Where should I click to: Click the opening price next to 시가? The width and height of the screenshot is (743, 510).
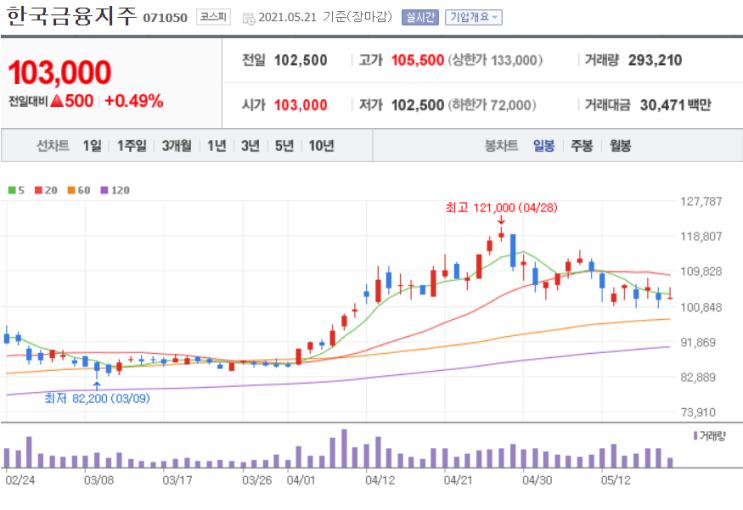coord(300,105)
